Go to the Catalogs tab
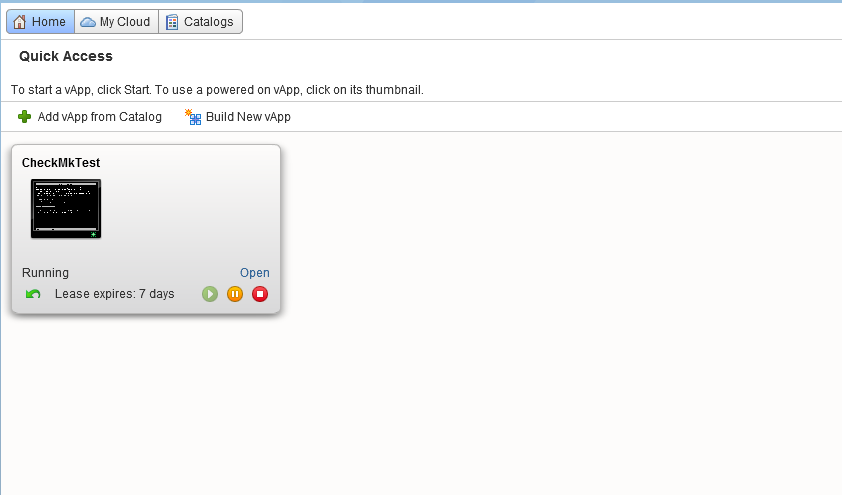The image size is (842, 495). pos(200,22)
